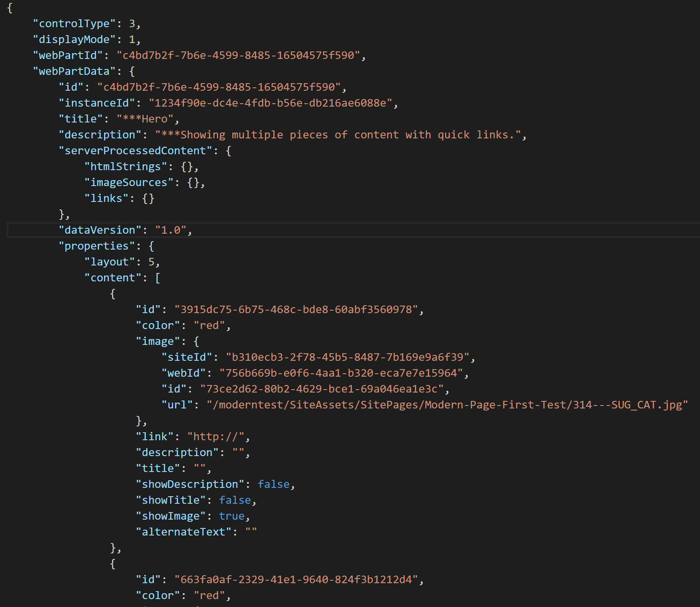The width and height of the screenshot is (700, 607).
Task: Click the "controlType" key on the second line
Action: [74, 24]
